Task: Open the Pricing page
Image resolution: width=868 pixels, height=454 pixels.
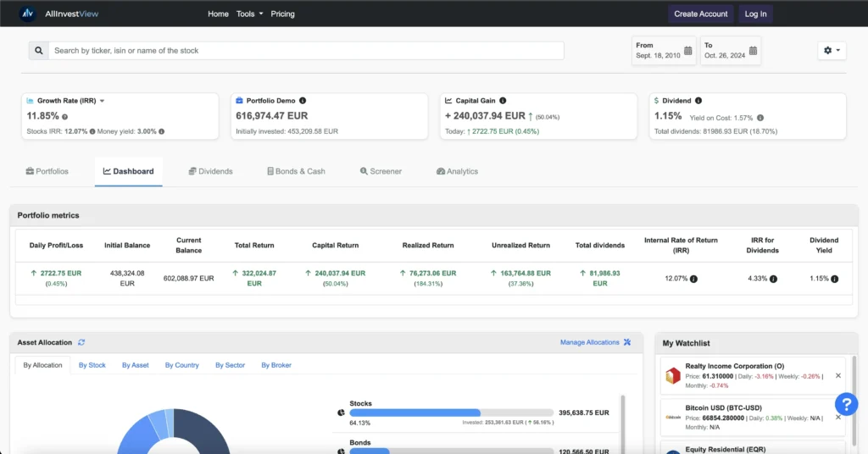Action: pos(282,14)
